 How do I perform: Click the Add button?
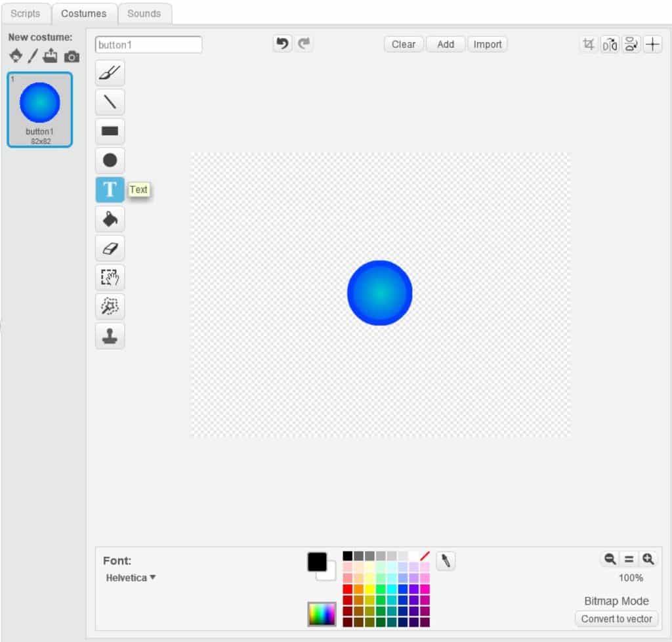446,44
